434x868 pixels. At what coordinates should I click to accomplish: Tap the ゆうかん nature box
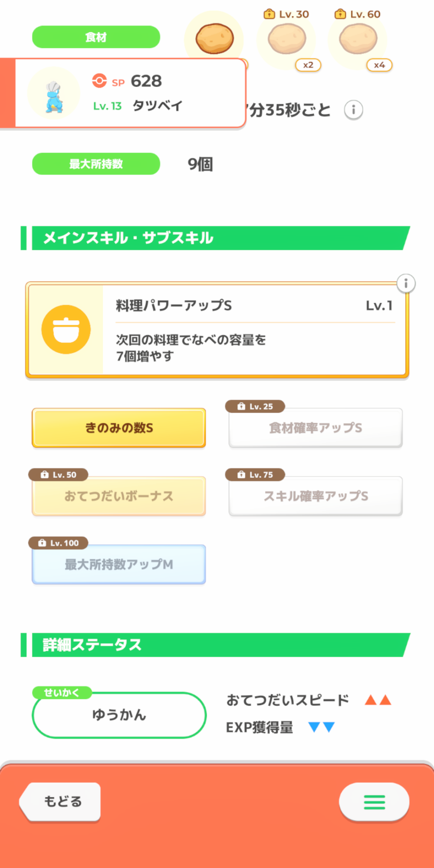click(119, 715)
